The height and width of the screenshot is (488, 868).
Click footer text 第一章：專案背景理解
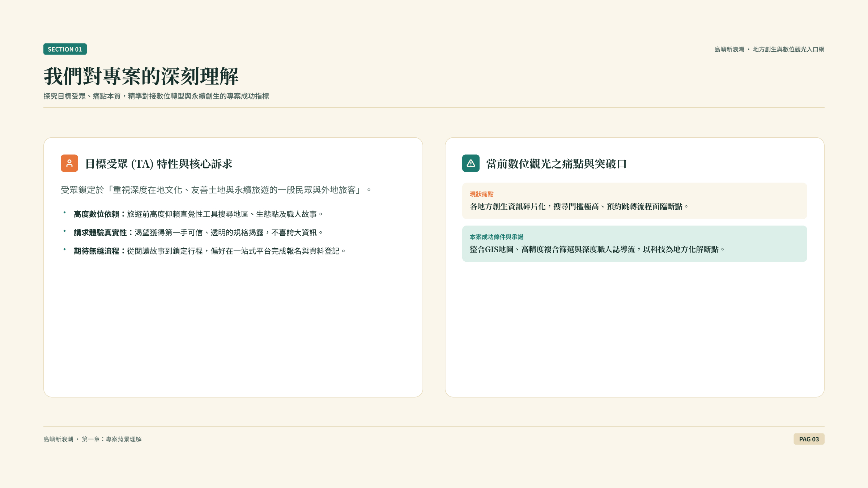[112, 439]
